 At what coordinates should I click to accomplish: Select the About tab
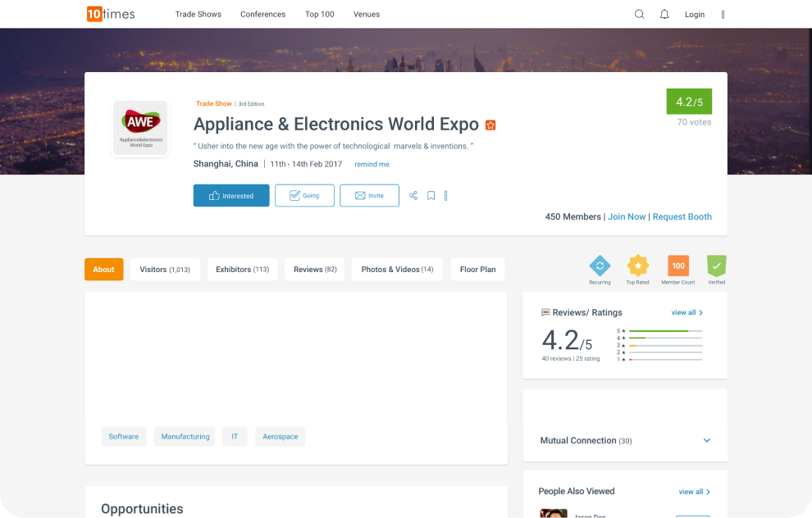[104, 270]
